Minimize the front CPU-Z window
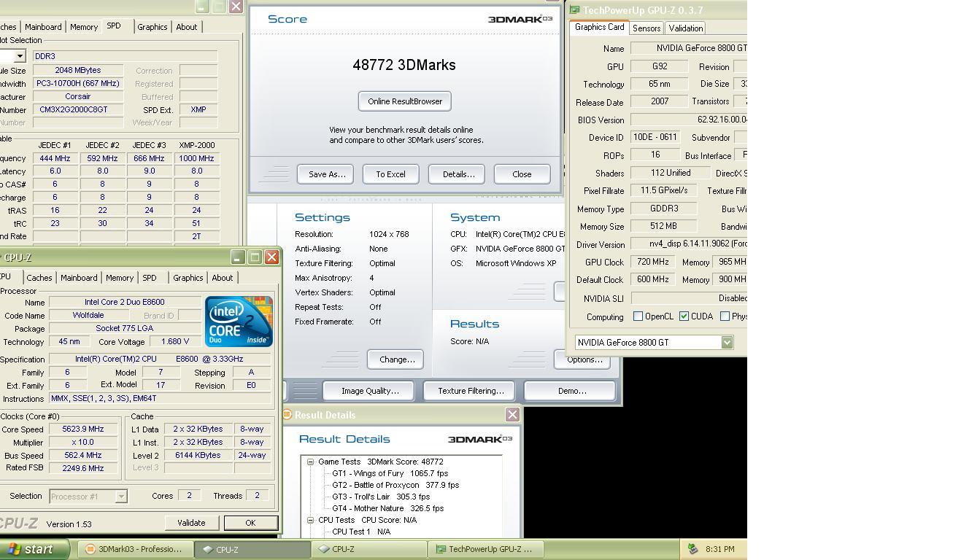Viewport: 961px width, 560px height. pyautogui.click(x=237, y=257)
